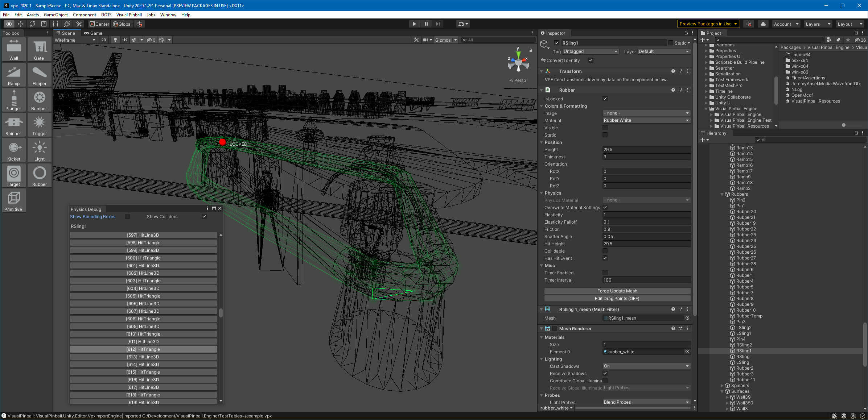The width and height of the screenshot is (868, 420).
Task: Switch to the Game tab
Action: pyautogui.click(x=93, y=33)
